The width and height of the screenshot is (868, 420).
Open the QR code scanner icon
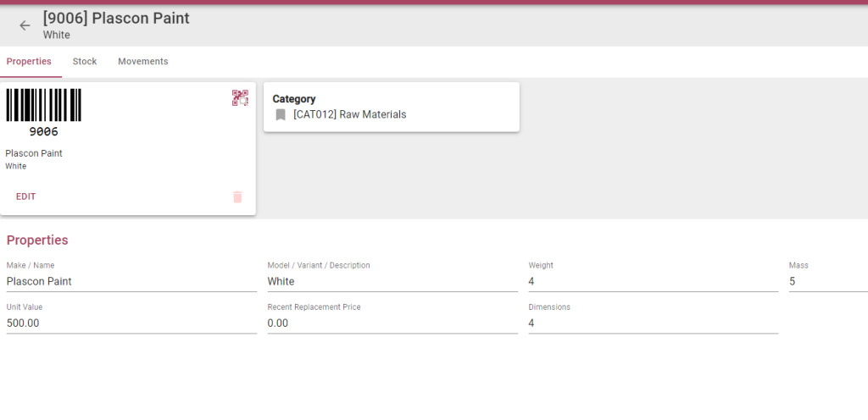[x=240, y=98]
